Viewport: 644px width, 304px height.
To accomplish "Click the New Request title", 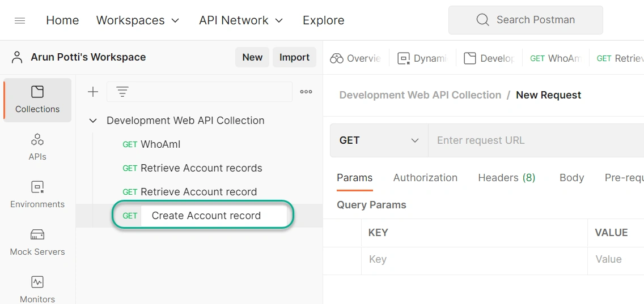I will (x=548, y=95).
